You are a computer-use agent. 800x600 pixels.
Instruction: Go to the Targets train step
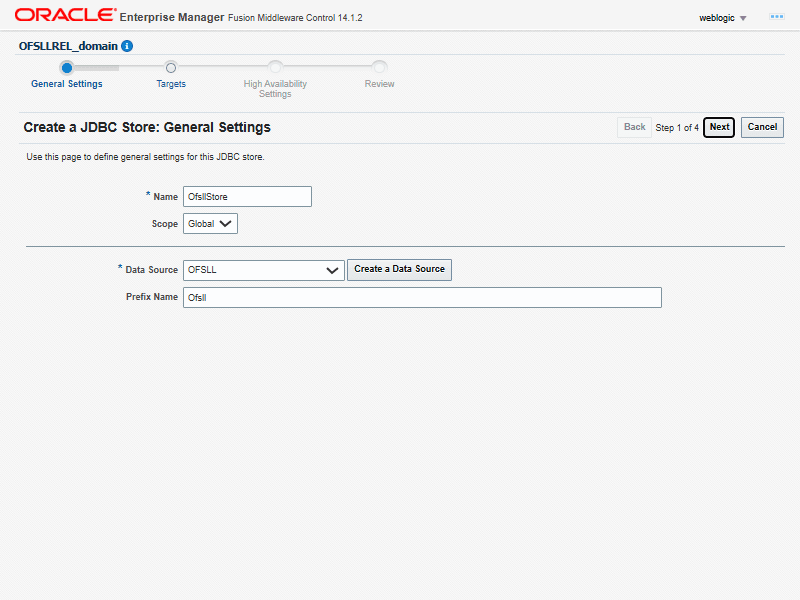[x=171, y=84]
